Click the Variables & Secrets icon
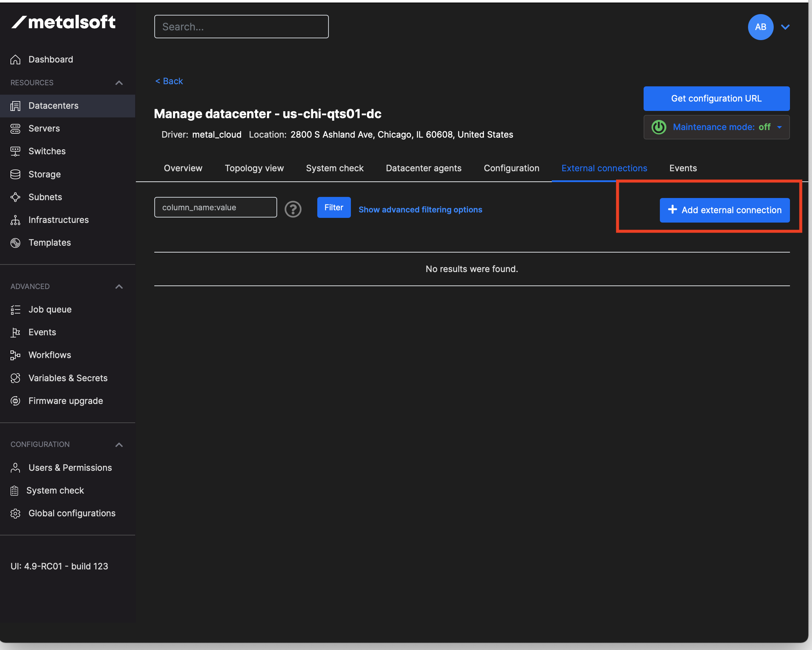 click(x=15, y=378)
